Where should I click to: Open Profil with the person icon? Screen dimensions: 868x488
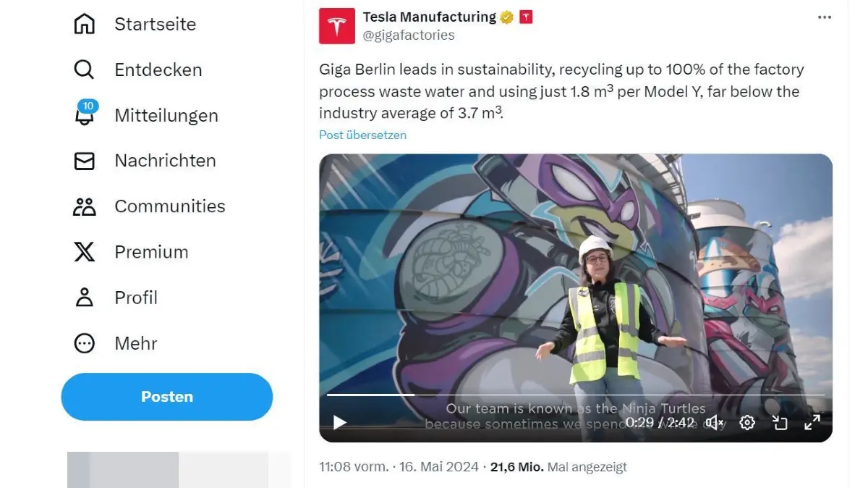tap(84, 298)
